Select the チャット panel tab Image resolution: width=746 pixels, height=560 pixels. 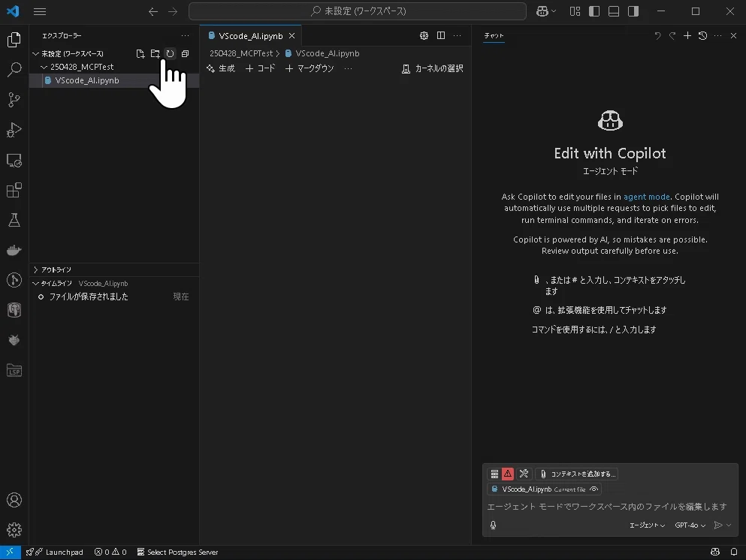(x=494, y=35)
